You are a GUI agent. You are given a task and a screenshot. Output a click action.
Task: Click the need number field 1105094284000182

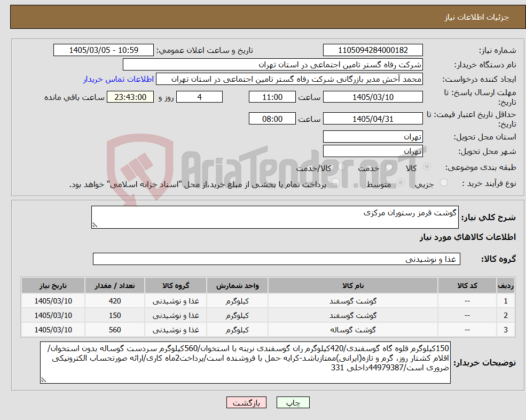[373, 50]
